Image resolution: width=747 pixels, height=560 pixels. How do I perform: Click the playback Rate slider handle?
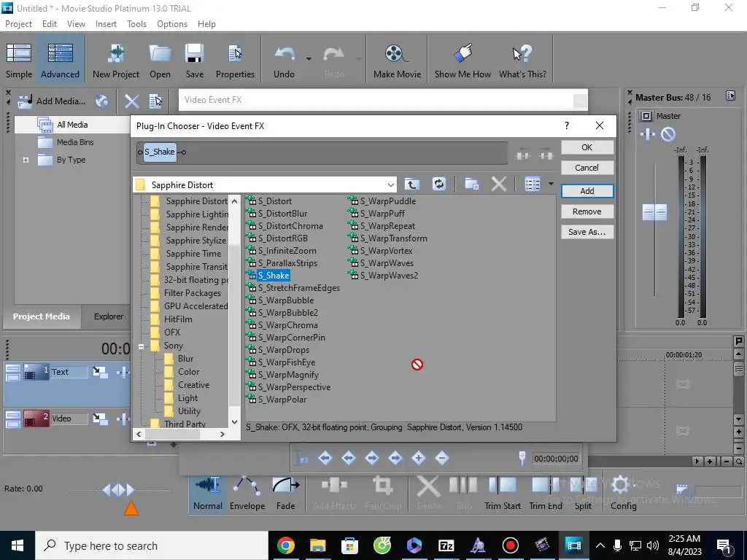click(x=118, y=489)
